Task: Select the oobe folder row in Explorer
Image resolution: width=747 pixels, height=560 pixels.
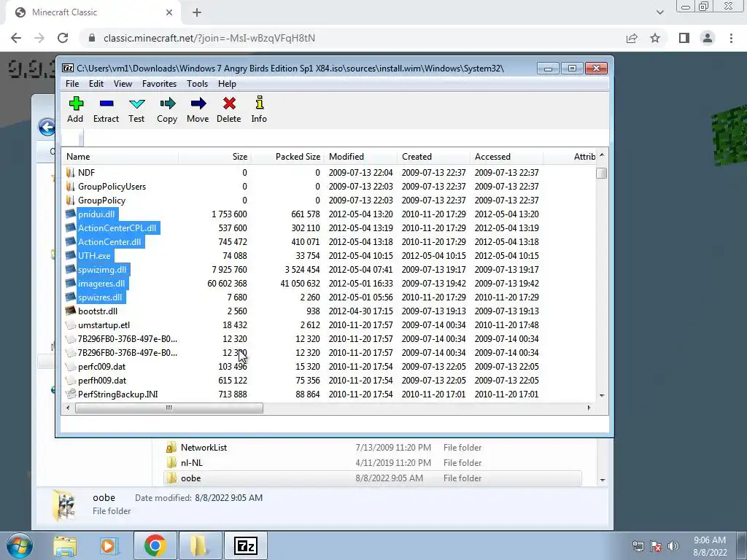Action: pyautogui.click(x=373, y=478)
